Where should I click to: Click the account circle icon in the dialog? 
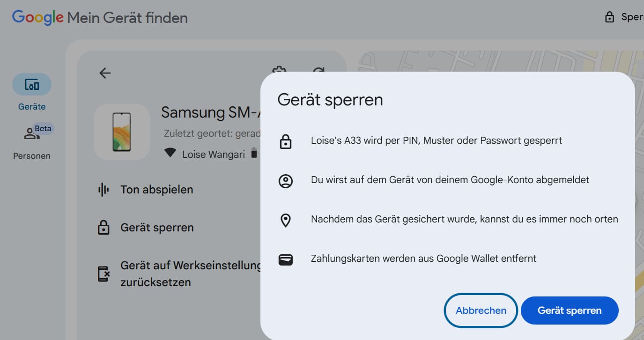pyautogui.click(x=285, y=180)
